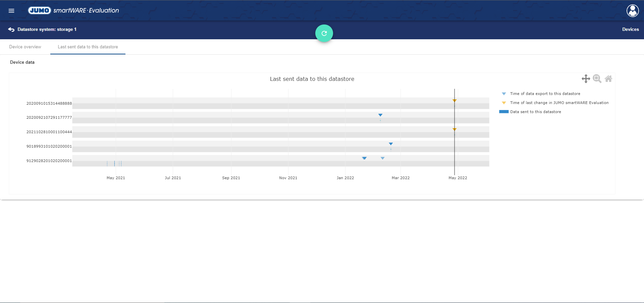Toggle 'Data sent to this datastore' legend entry

(535, 112)
